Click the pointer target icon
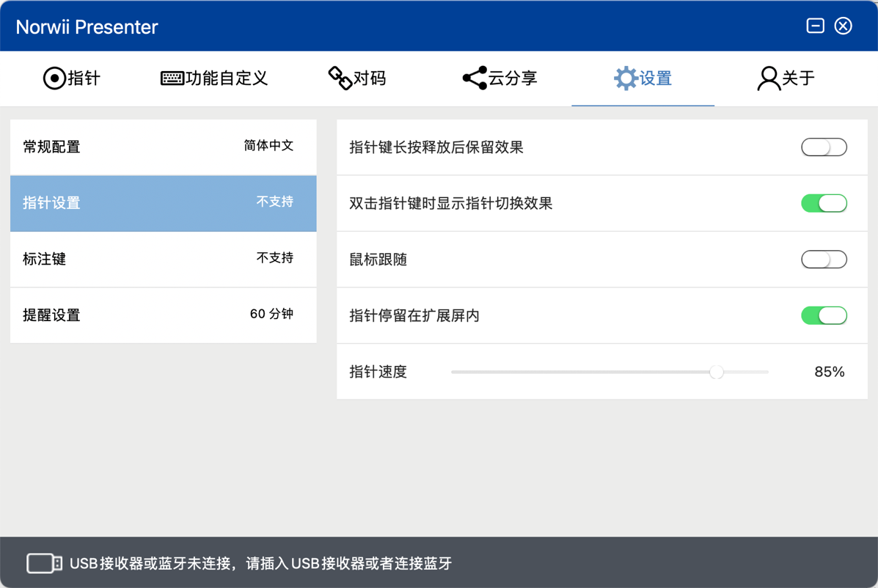 pyautogui.click(x=54, y=78)
